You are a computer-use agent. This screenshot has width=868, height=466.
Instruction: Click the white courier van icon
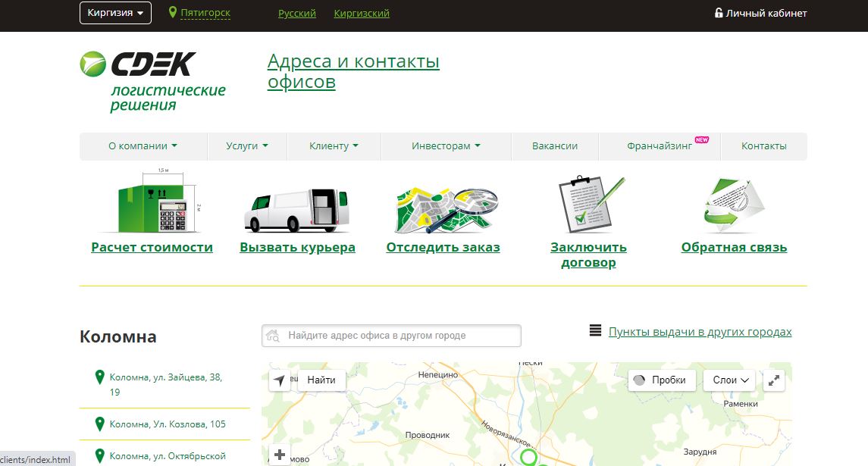(297, 211)
